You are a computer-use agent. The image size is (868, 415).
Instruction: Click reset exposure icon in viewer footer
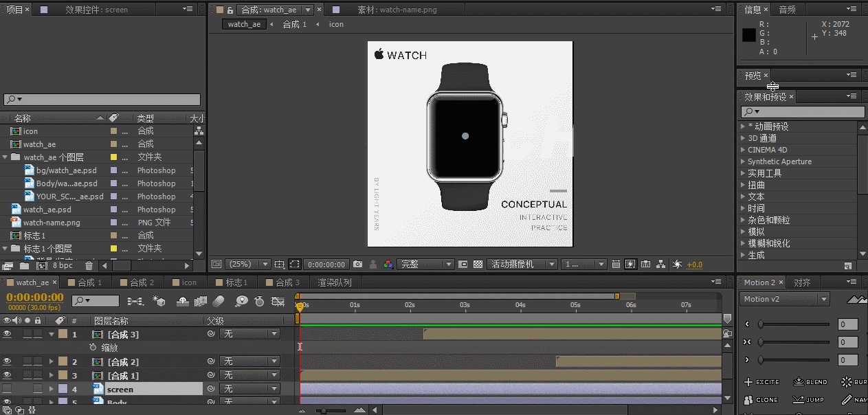click(677, 264)
